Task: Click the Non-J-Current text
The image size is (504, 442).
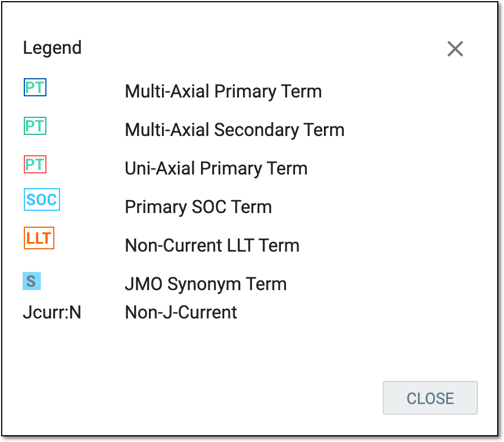Action: pos(181,312)
